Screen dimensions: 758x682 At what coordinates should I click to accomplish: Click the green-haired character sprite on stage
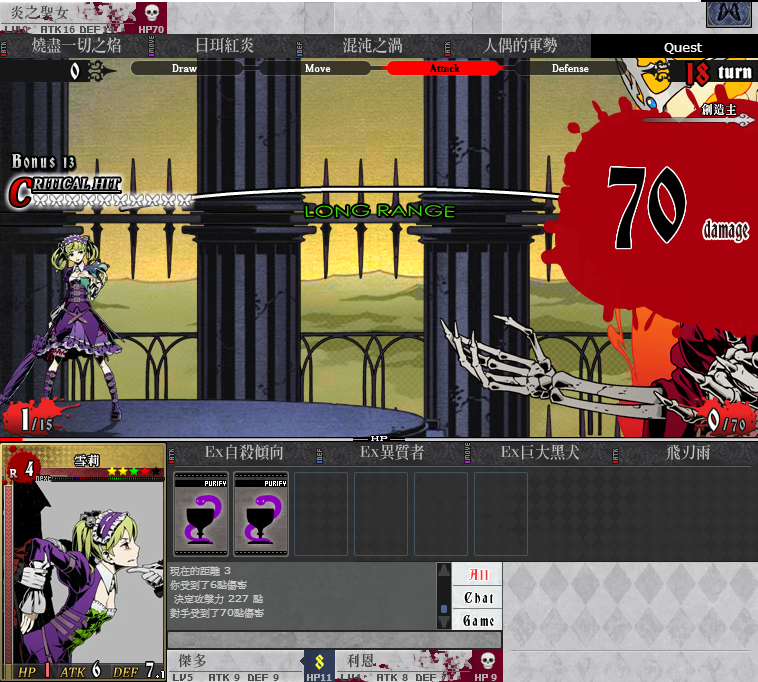pos(77,324)
